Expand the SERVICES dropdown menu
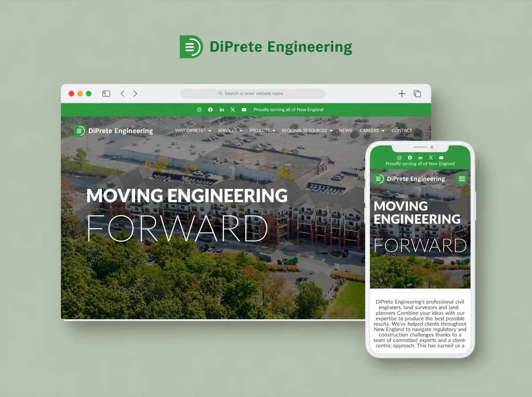The height and width of the screenshot is (397, 532). pos(230,131)
